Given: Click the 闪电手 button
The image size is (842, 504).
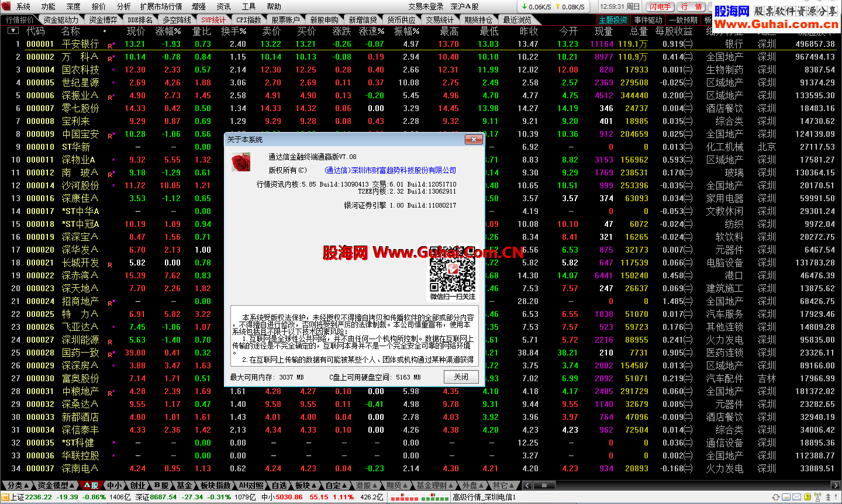Looking at the screenshot, I should click(x=660, y=7).
